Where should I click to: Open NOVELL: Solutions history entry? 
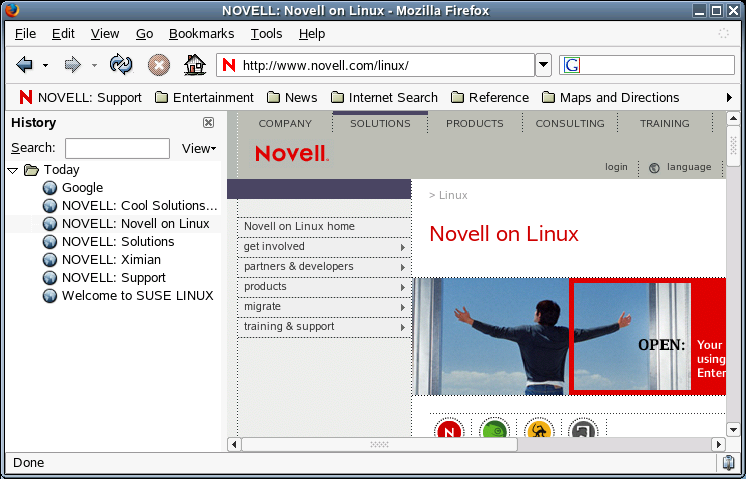108,242
